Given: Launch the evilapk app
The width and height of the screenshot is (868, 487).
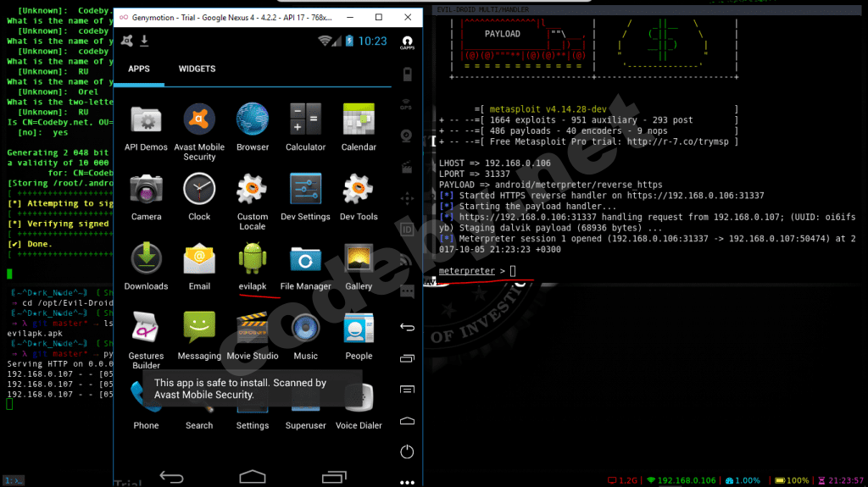Looking at the screenshot, I should click(x=253, y=267).
